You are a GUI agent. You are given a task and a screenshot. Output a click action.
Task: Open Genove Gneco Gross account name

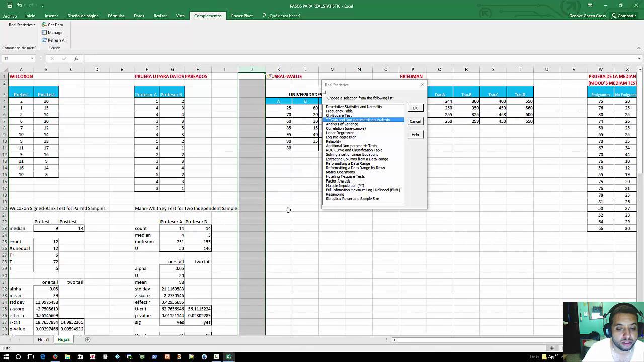(587, 16)
